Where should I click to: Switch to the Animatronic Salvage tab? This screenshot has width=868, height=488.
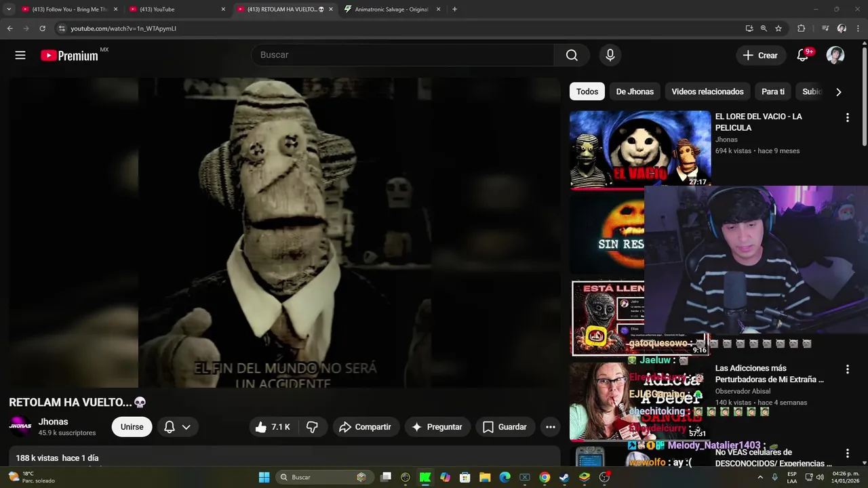point(392,9)
